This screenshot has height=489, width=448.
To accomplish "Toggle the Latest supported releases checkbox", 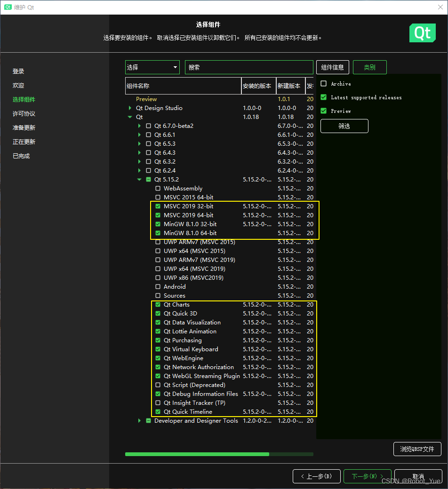I will [x=324, y=97].
